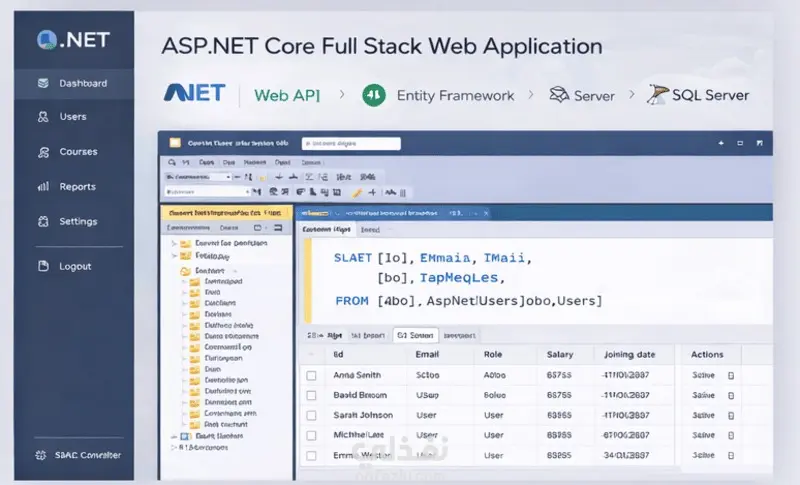Click the Joining date column header
Screen dimensions: 800x485
[629, 354]
